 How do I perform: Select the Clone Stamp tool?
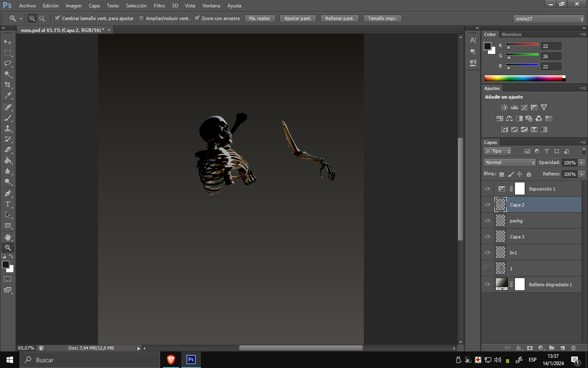[8, 128]
